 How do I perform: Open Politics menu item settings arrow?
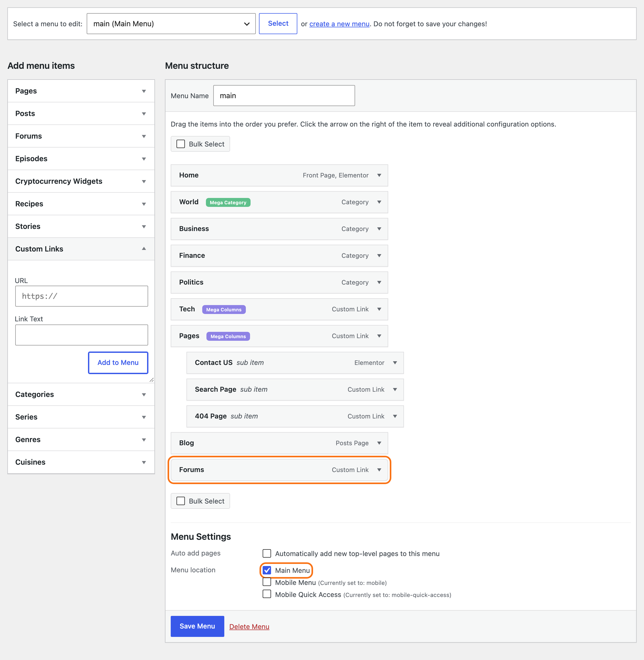click(x=379, y=282)
